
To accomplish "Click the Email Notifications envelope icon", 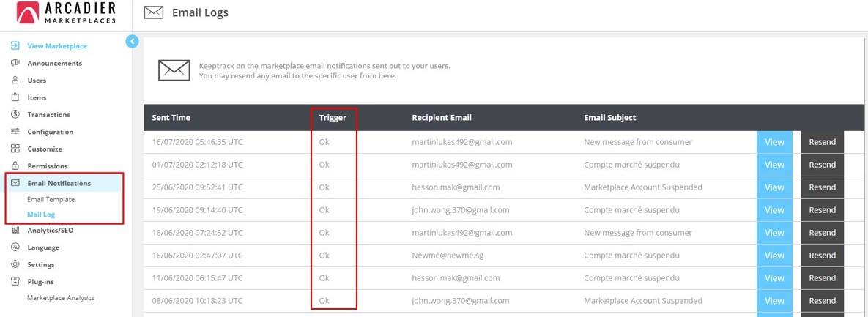I will (x=15, y=183).
